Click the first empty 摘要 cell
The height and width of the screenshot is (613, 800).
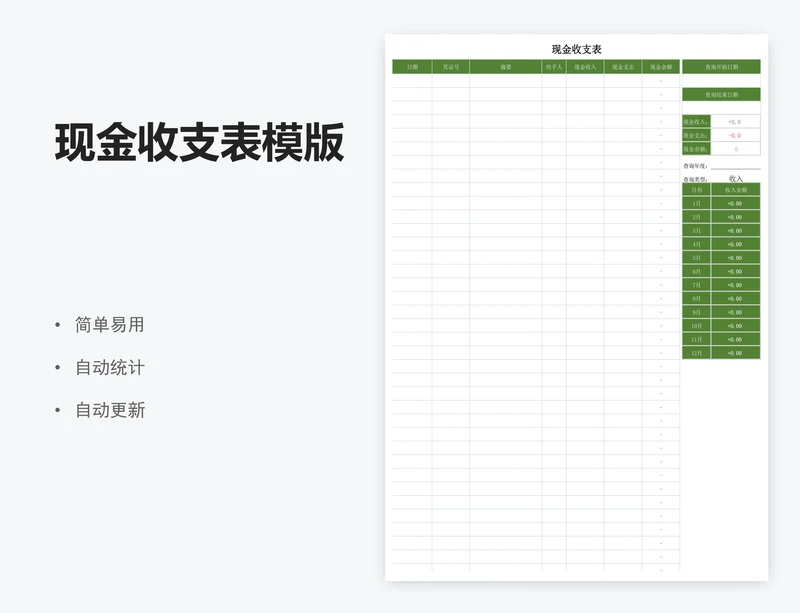(x=506, y=81)
